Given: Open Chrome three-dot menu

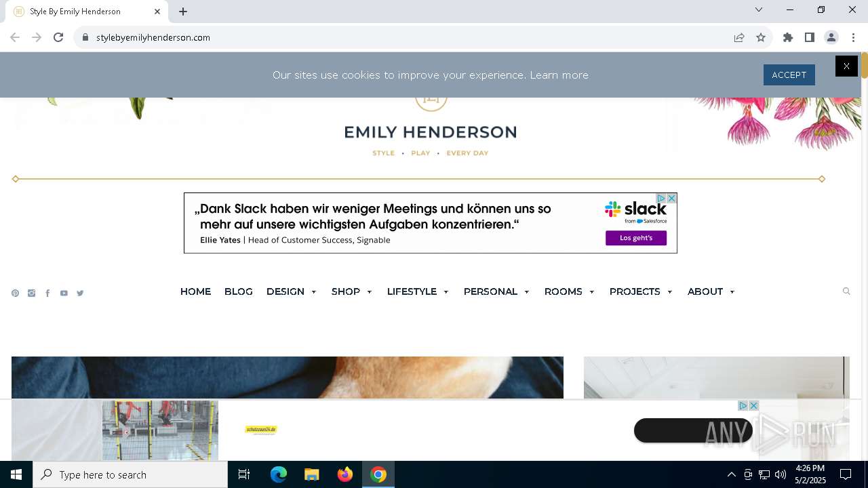Looking at the screenshot, I should tap(853, 37).
